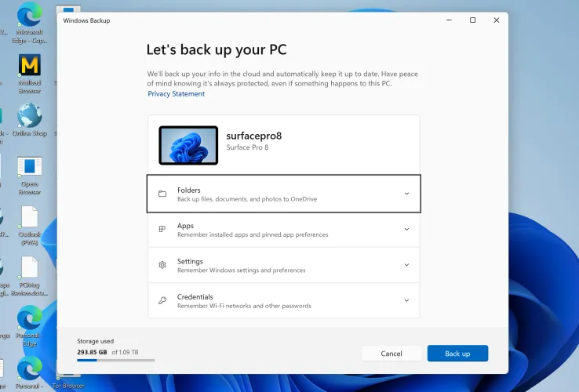This screenshot has height=392, width=579.
Task: Click the Surface Pro 8 device thumbnail
Action: (x=188, y=145)
